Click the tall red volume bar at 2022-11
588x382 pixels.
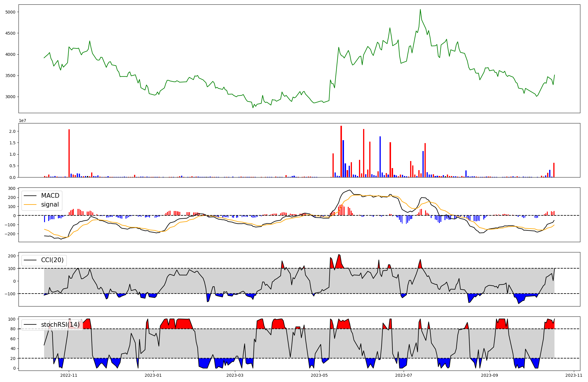(x=69, y=153)
